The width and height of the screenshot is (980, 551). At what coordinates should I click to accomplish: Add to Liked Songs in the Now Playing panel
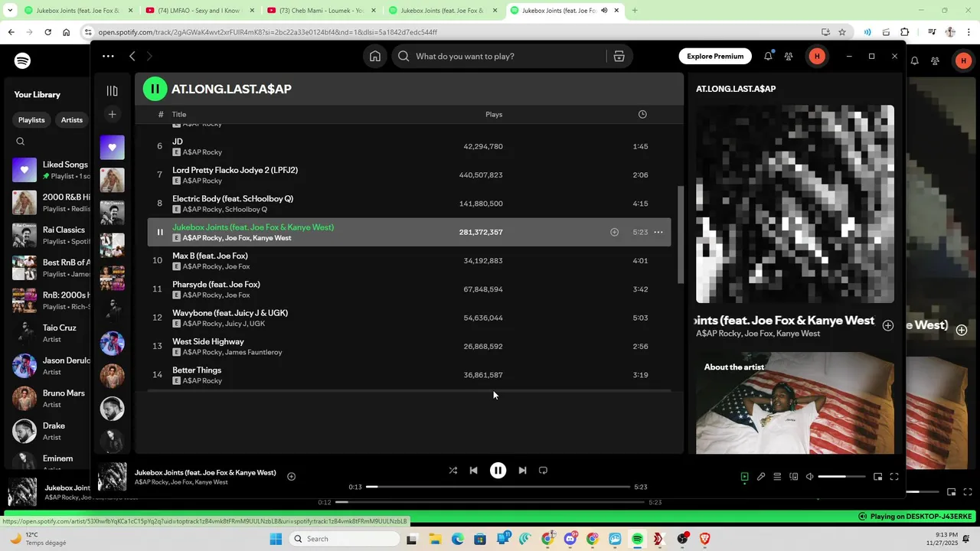pos(887,325)
